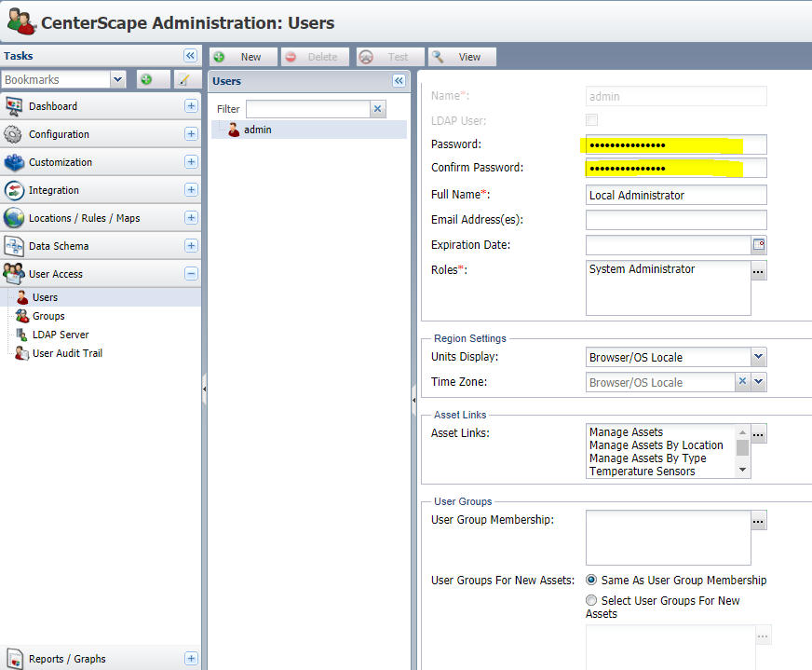812x670 pixels.
Task: Clear the Time Zone value with X
Action: [x=742, y=381]
